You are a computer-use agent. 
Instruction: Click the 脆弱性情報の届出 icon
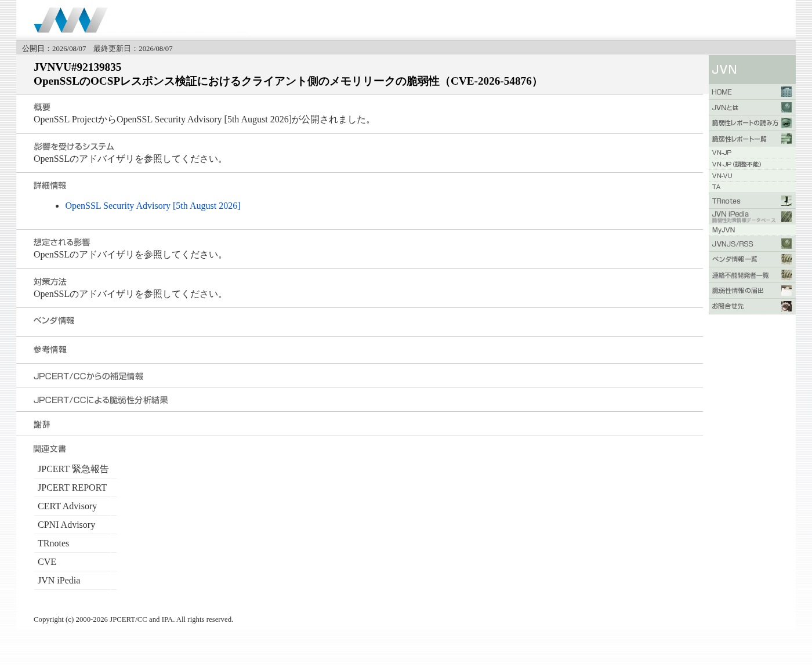point(786,291)
